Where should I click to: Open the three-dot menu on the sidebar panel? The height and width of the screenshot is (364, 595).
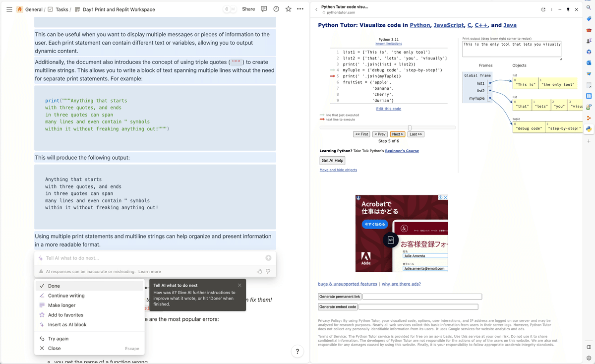click(551, 9)
